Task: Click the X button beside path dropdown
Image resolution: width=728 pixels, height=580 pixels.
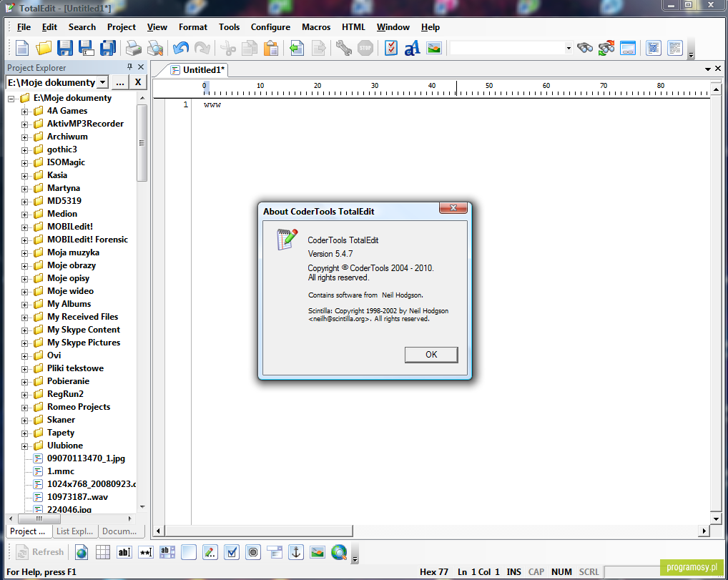Action: pyautogui.click(x=138, y=83)
